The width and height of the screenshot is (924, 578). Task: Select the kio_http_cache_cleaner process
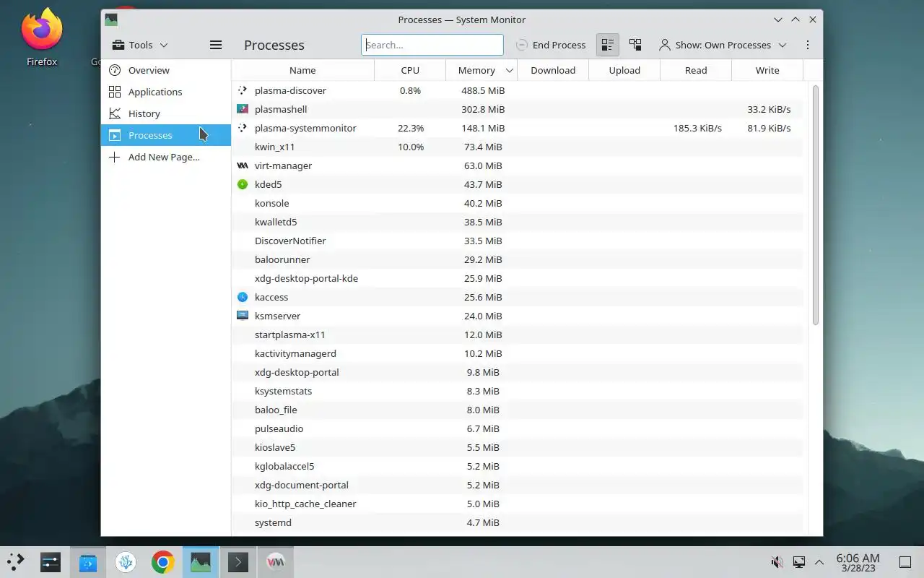pyautogui.click(x=517, y=504)
